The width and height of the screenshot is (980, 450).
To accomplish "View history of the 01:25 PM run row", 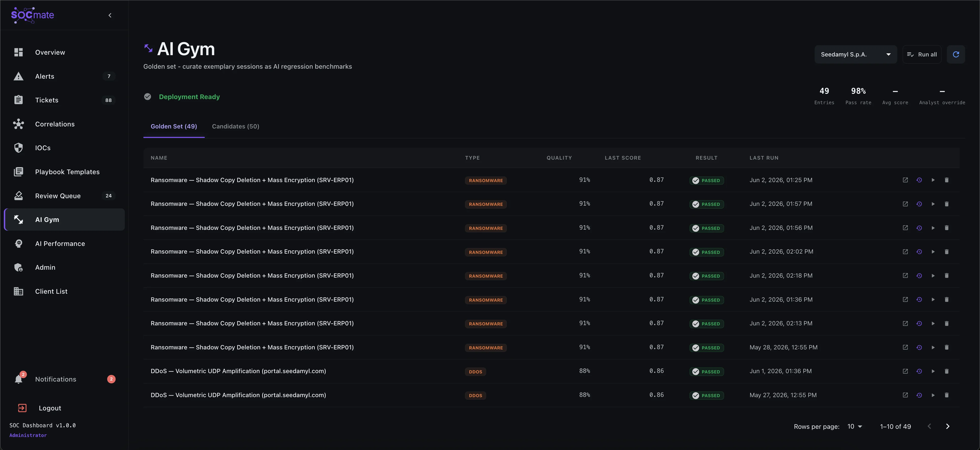I will 919,180.
